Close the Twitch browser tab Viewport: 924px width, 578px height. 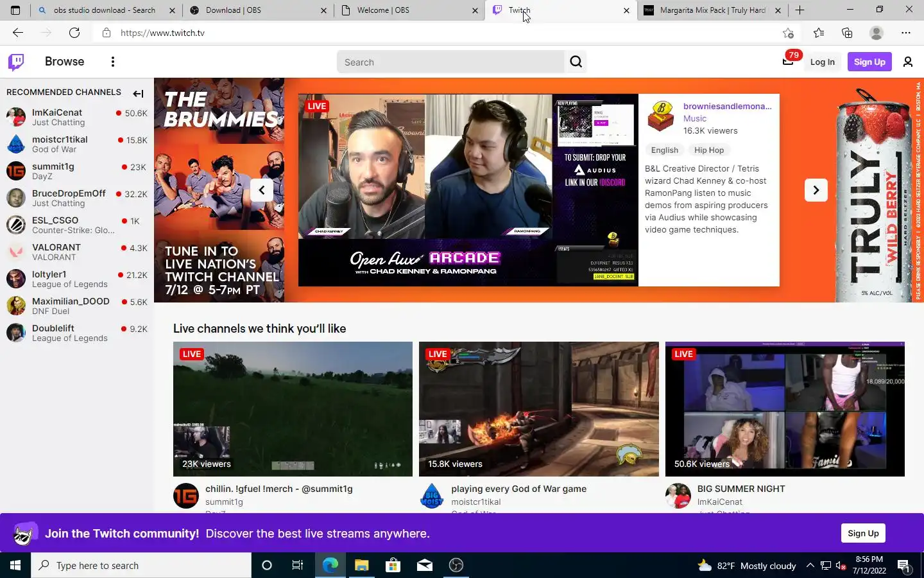click(626, 10)
